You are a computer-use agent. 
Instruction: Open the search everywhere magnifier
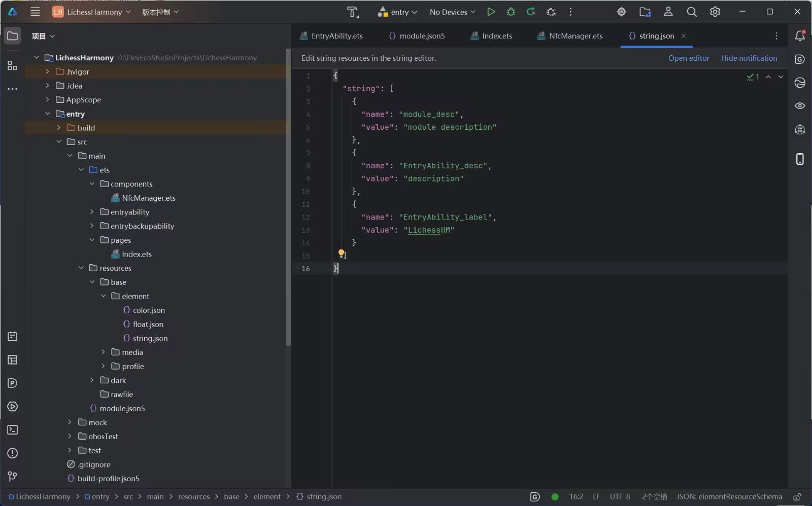pyautogui.click(x=691, y=12)
